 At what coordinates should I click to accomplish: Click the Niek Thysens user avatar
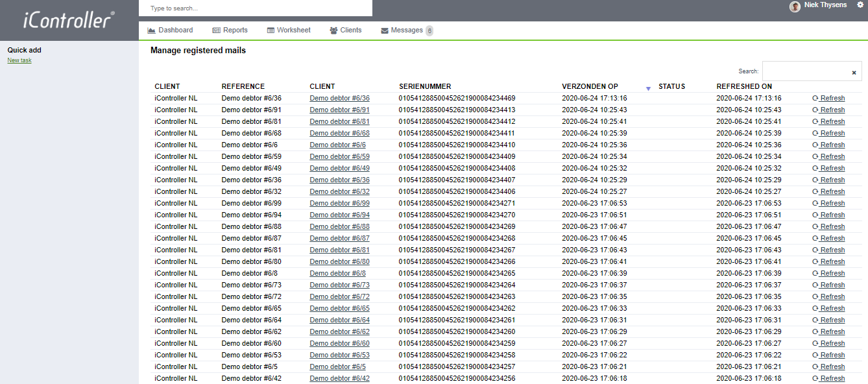[x=795, y=6]
